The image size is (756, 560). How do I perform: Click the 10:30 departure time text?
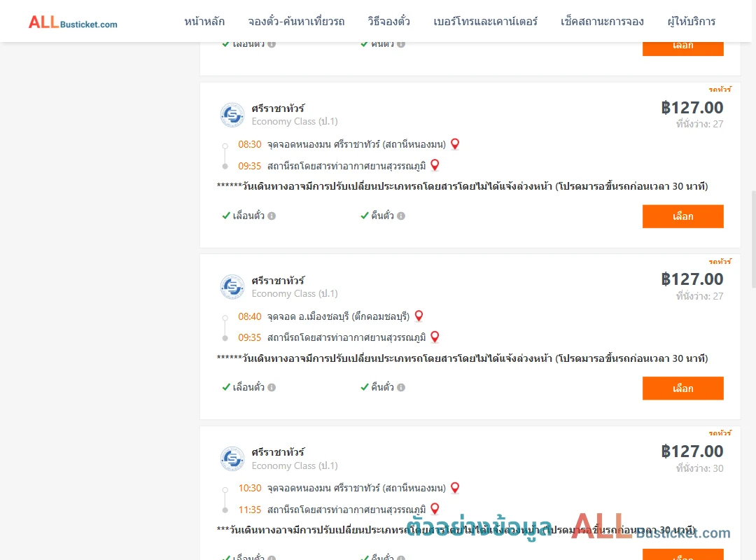[249, 488]
